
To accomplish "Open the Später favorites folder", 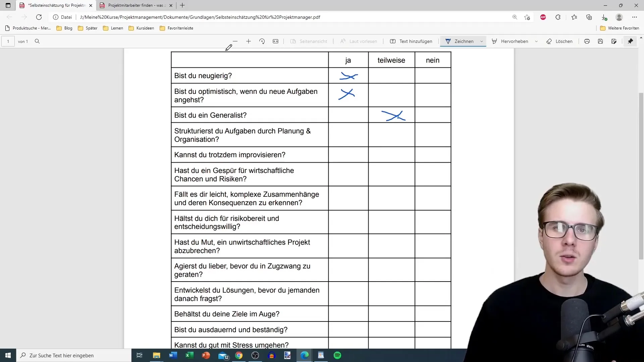I will pos(88,28).
